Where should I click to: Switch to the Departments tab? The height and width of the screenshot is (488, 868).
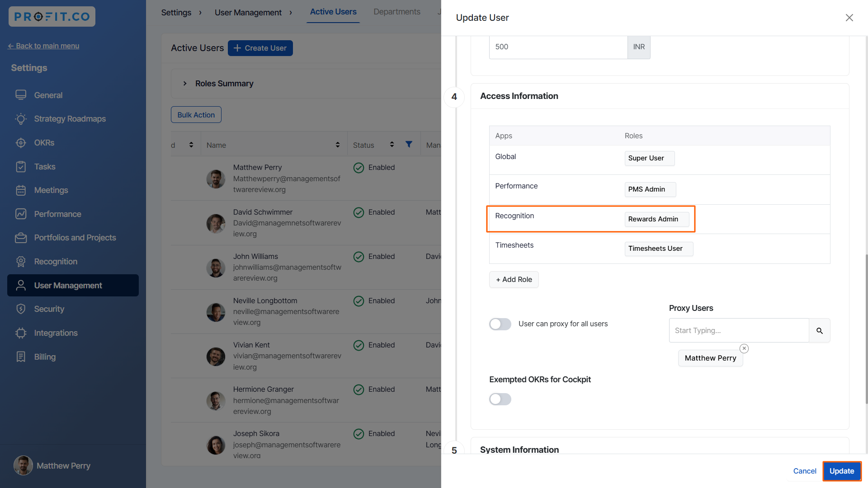[396, 12]
